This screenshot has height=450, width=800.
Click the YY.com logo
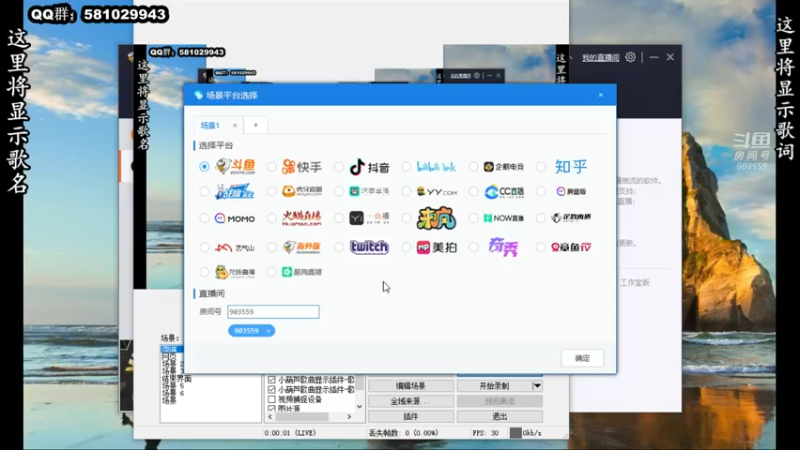click(436, 191)
